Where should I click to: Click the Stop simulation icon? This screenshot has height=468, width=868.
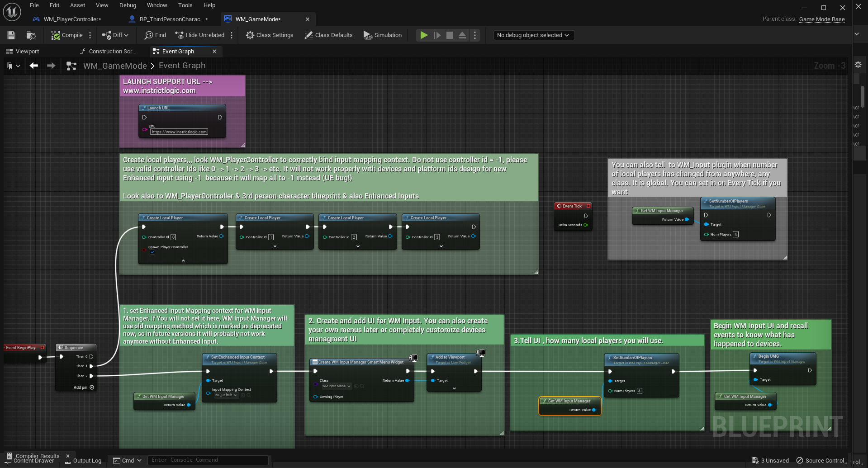pyautogui.click(x=449, y=35)
